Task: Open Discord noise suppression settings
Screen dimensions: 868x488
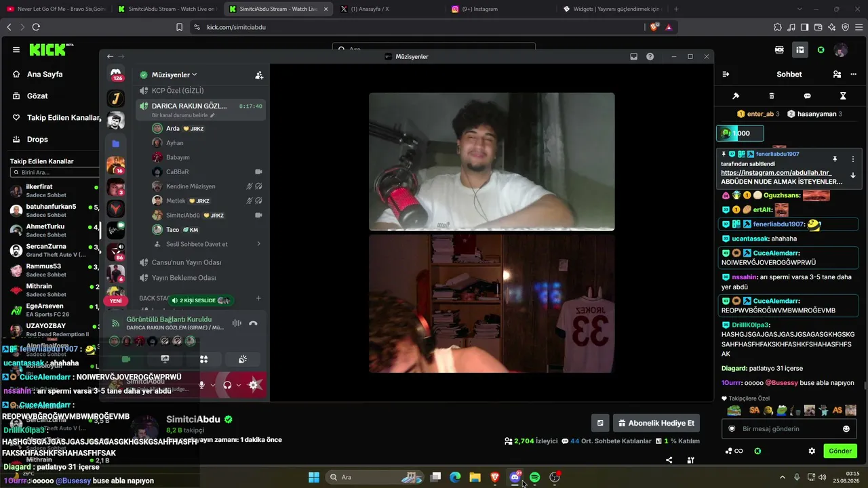Action: coord(237,323)
